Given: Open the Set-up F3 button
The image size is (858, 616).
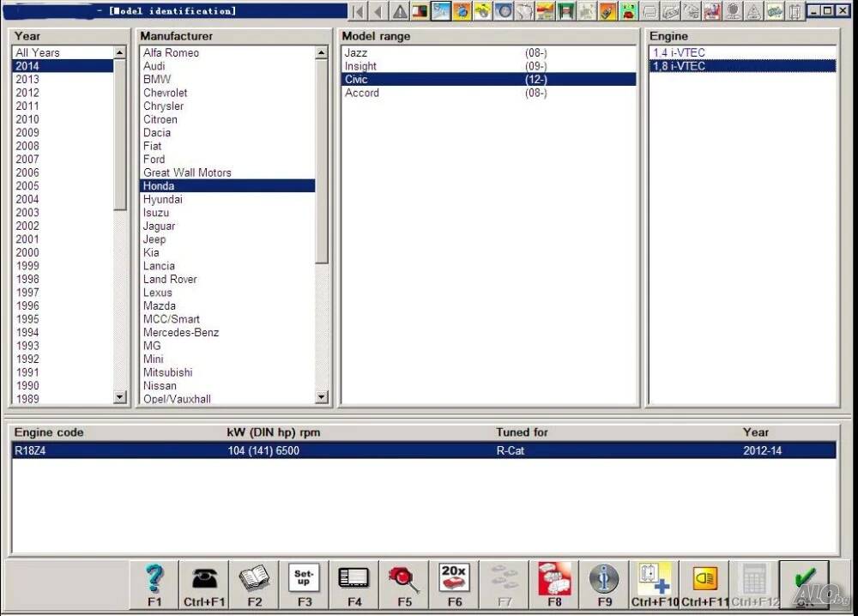Looking at the screenshot, I should click(305, 584).
